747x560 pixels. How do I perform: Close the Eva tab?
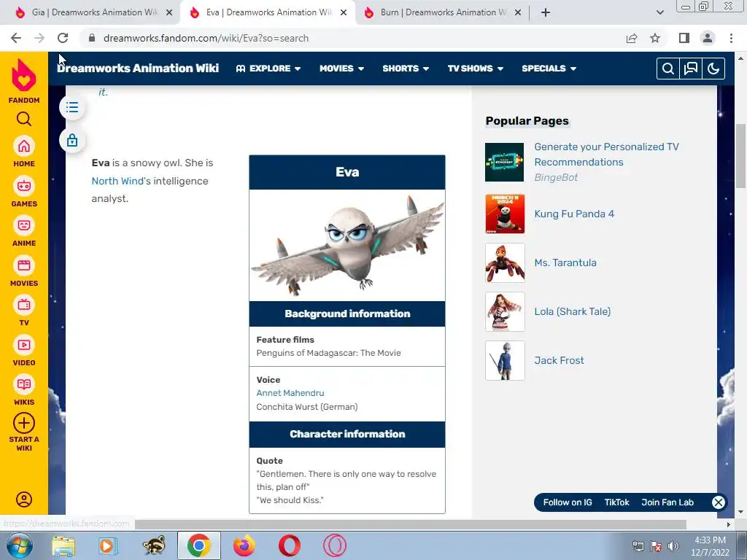click(344, 13)
